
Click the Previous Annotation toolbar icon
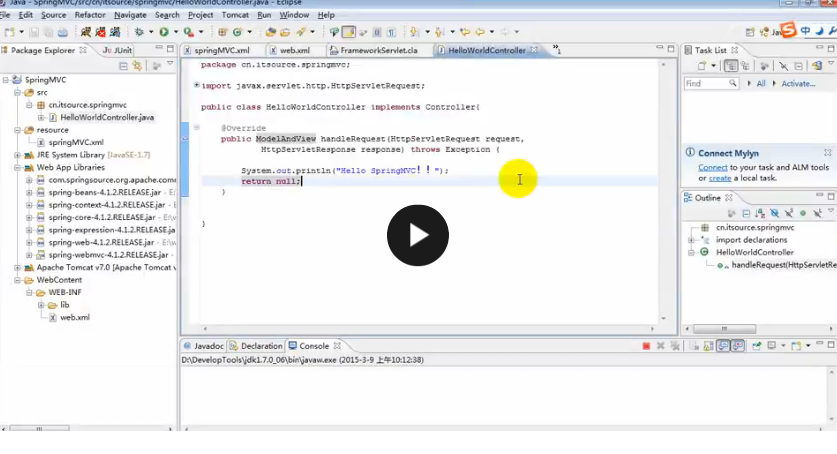(x=439, y=32)
